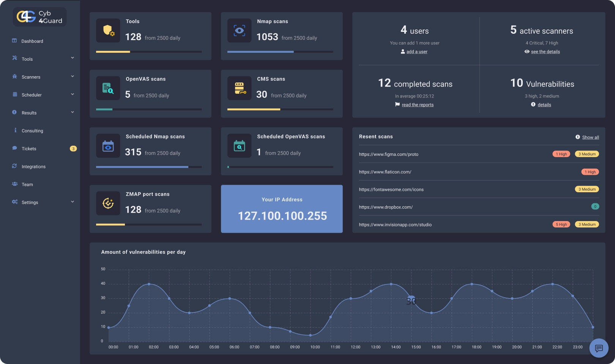Click the Tools shield icon card
This screenshot has width=615, height=364.
(108, 30)
